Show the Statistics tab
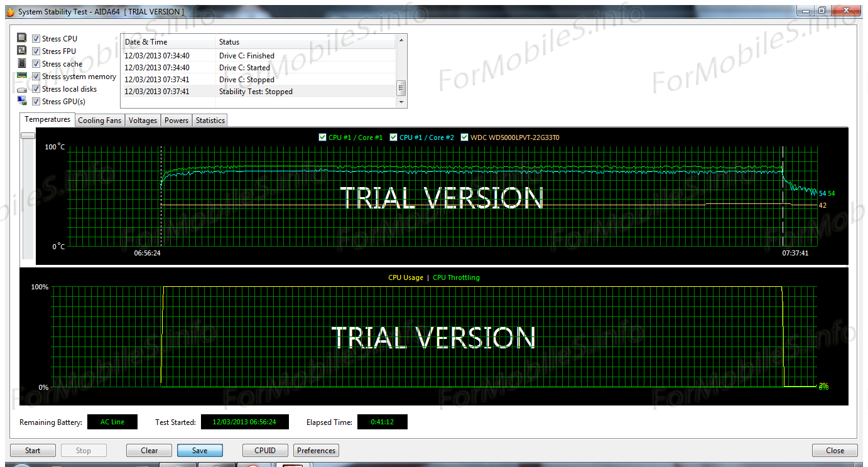Image resolution: width=868 pixels, height=467 pixels. pos(210,121)
